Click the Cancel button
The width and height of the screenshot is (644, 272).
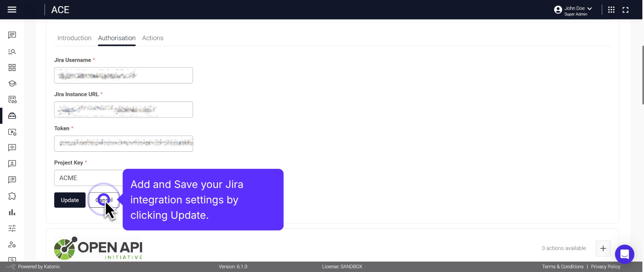pos(104,200)
